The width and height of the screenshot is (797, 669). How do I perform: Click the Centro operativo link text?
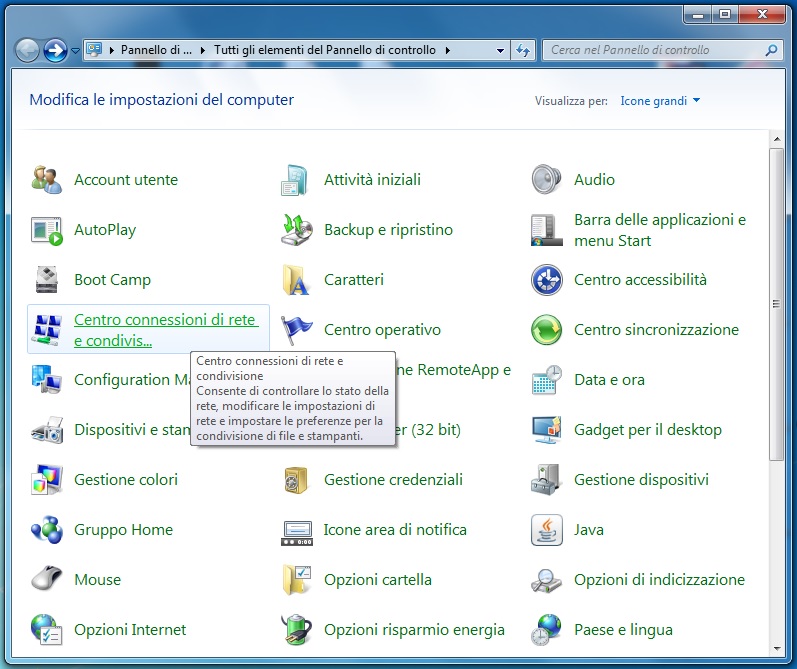point(382,329)
